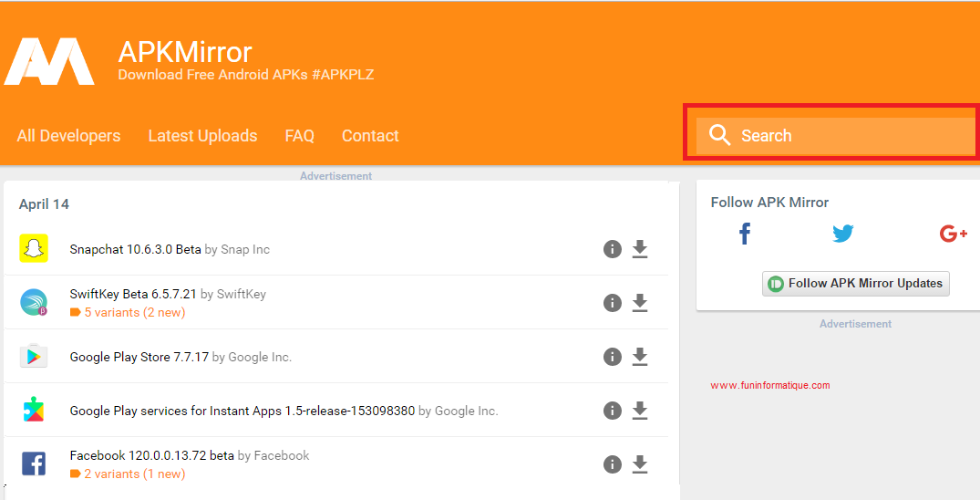The width and height of the screenshot is (980, 500).
Task: Click Follow APK Mirror Updates button
Action: click(856, 284)
